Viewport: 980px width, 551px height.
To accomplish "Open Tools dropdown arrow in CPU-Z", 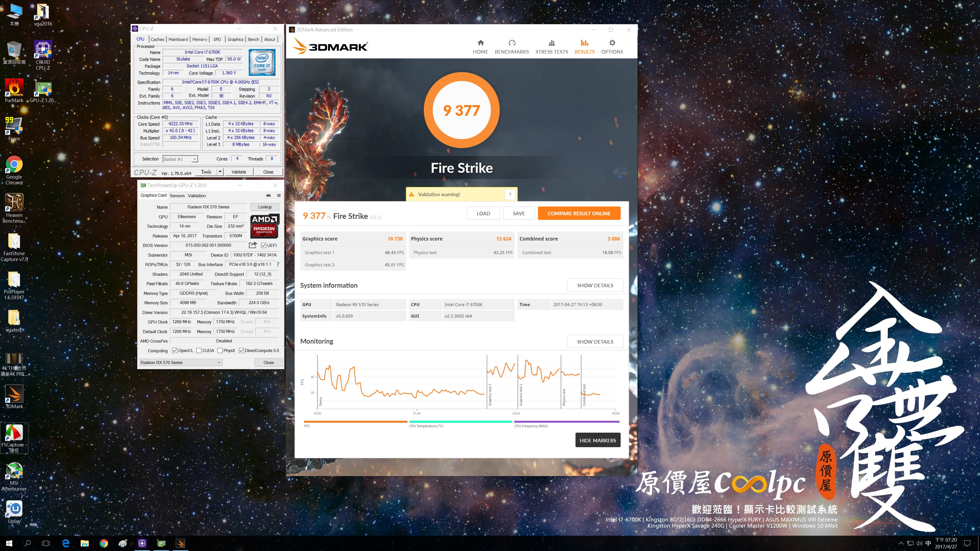I will click(x=220, y=172).
